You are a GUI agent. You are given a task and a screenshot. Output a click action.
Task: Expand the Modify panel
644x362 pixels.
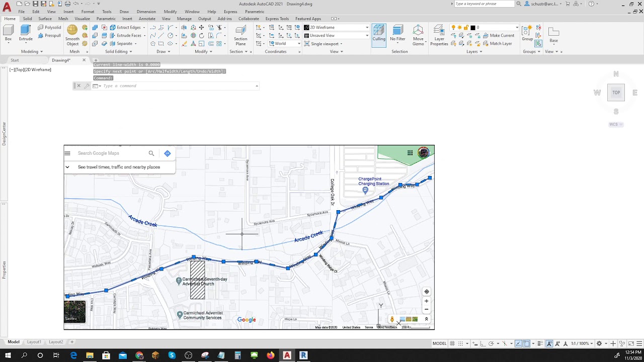tap(203, 51)
